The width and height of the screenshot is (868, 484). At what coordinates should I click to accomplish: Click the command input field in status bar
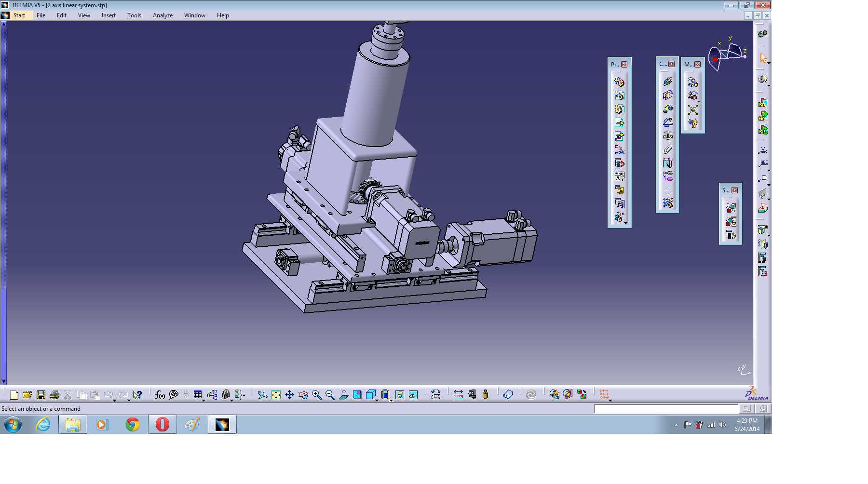tap(666, 409)
